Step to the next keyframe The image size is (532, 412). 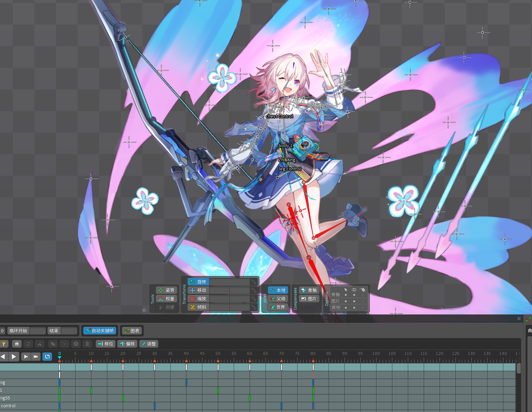(x=26, y=357)
